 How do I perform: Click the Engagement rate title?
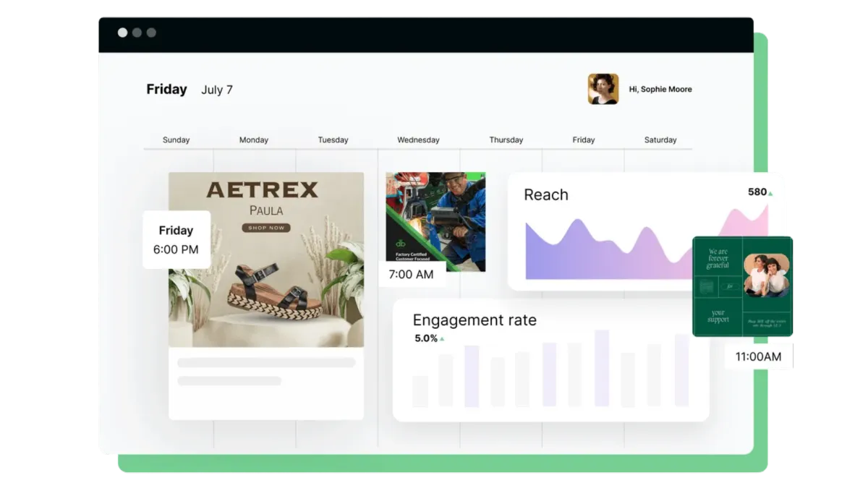point(475,320)
